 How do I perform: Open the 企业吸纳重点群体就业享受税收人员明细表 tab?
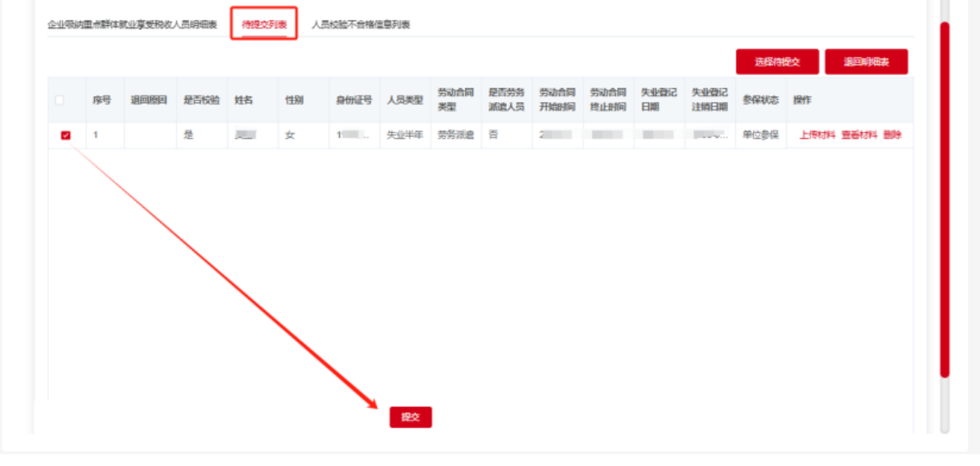tap(132, 25)
